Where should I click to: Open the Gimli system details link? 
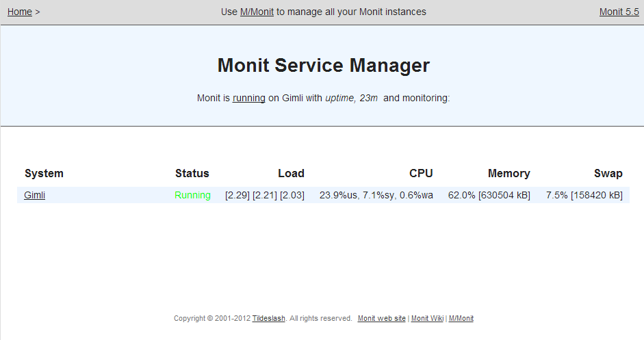[x=34, y=195]
